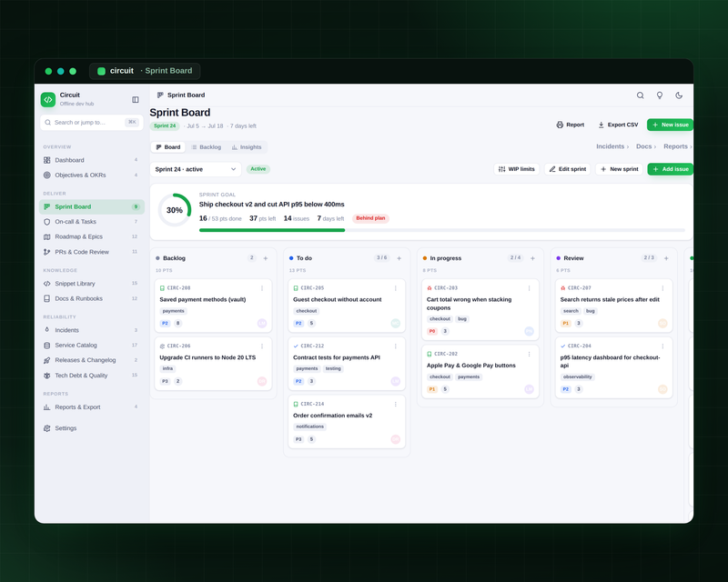
Task: Open Releases & Changelog
Action: pos(92,360)
